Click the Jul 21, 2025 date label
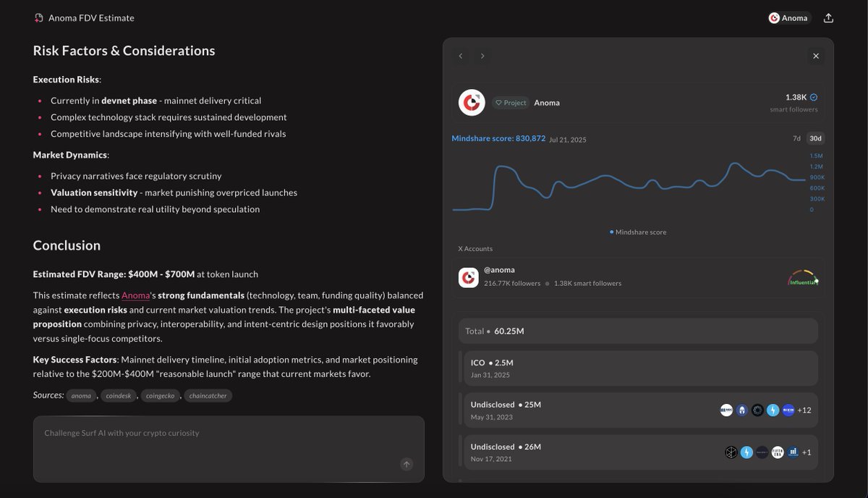Viewport: 868px width, 498px height. pos(568,140)
